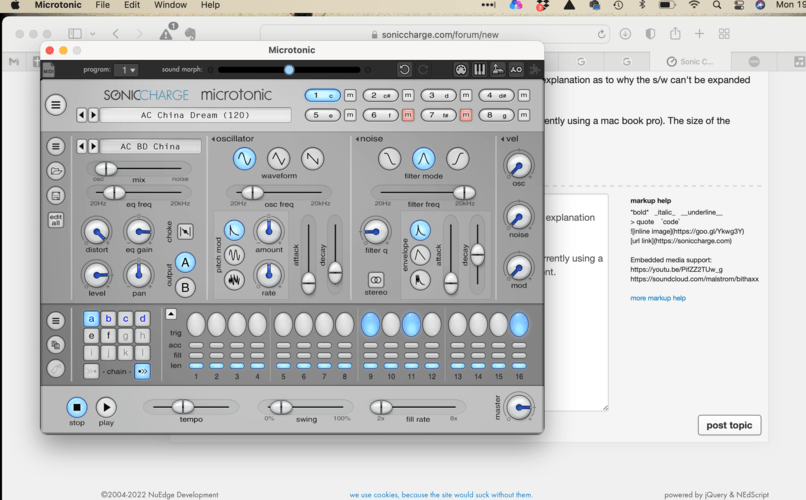Image resolution: width=806 pixels, height=500 pixels.
Task: Select drum channel 3
Action: pyautogui.click(x=439, y=95)
